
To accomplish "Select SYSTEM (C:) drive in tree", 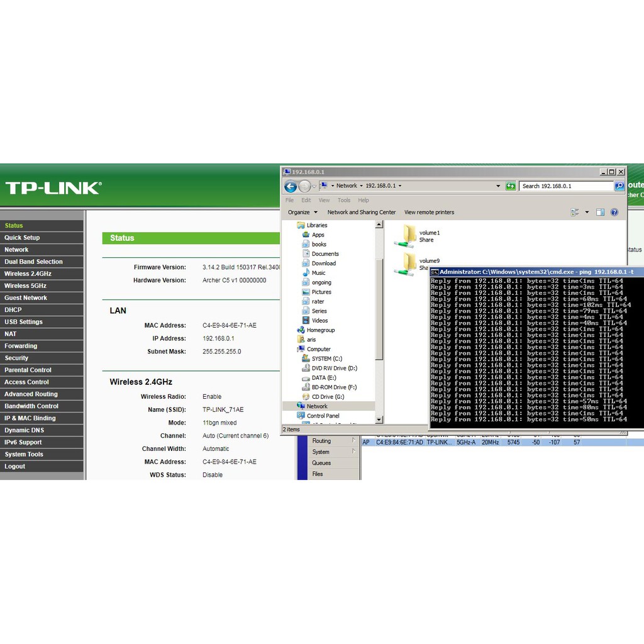I will pyautogui.click(x=322, y=358).
